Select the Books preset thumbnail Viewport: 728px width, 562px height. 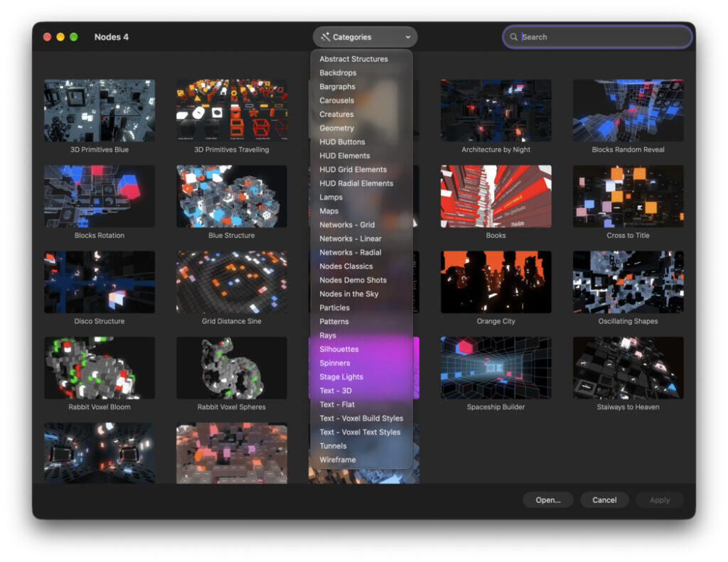click(x=496, y=196)
